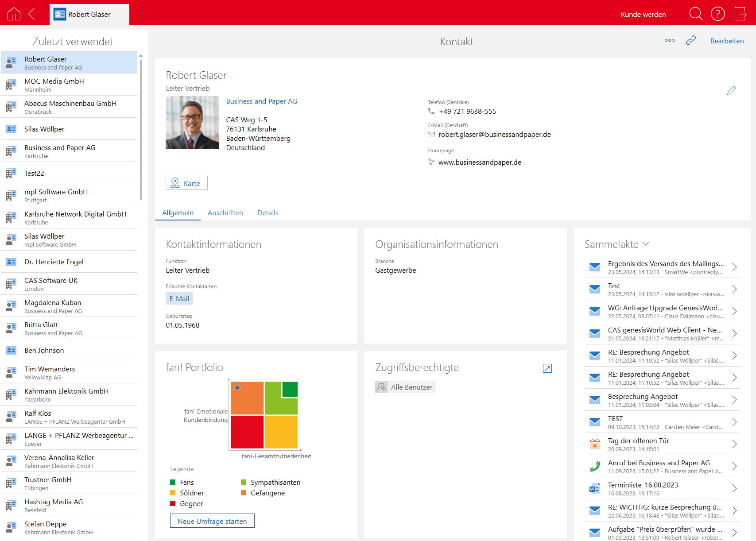Click the www icon next to the homepage
Screen dimensions: 756x541
(x=431, y=162)
